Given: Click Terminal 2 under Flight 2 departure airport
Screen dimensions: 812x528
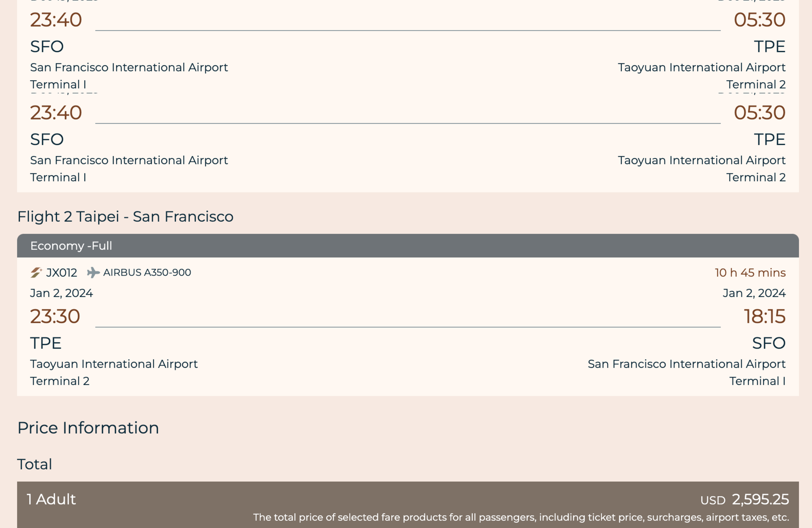Looking at the screenshot, I should (60, 381).
